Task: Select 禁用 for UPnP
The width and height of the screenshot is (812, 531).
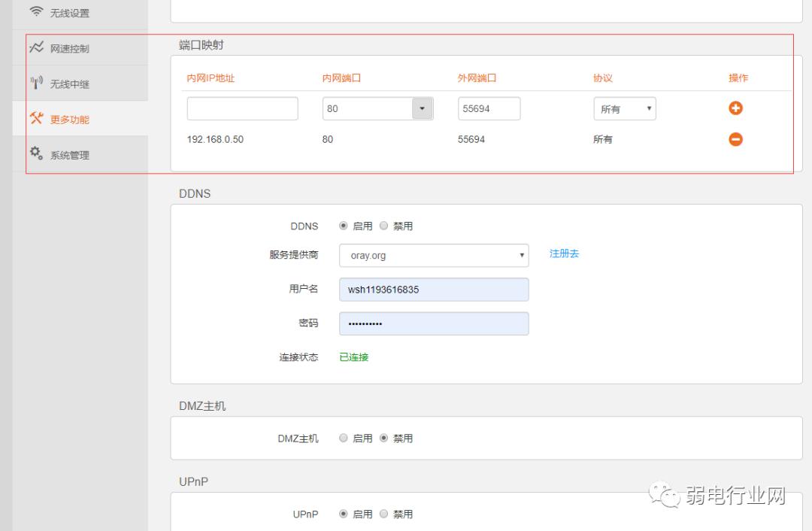Action: (x=383, y=514)
